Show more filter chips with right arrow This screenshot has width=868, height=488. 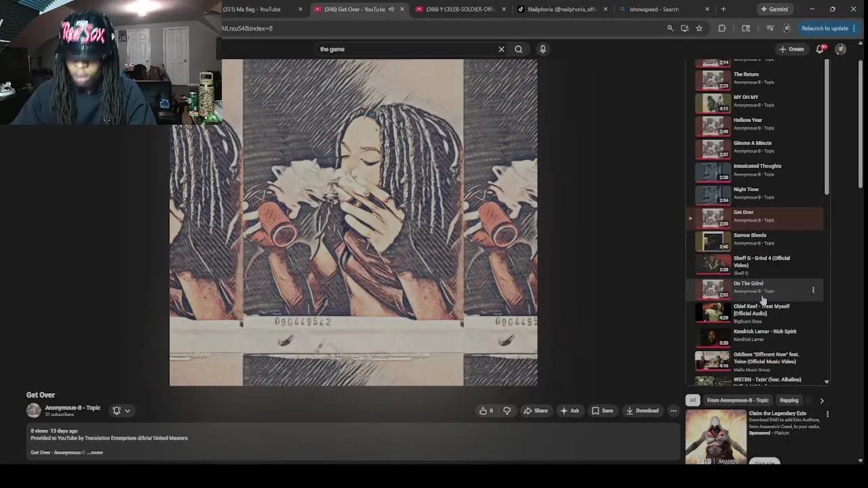click(x=821, y=401)
